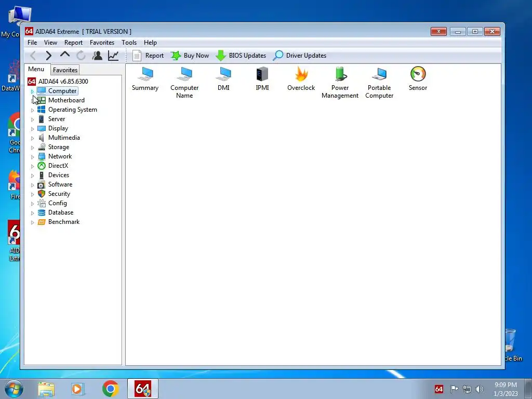The width and height of the screenshot is (532, 399).
Task: Select Software in the tree
Action: tap(60, 184)
